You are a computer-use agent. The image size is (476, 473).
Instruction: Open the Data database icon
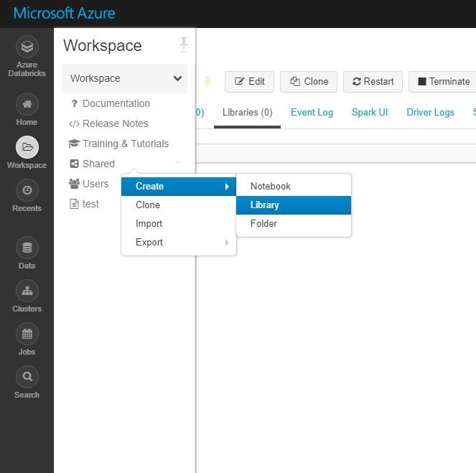pos(27,248)
